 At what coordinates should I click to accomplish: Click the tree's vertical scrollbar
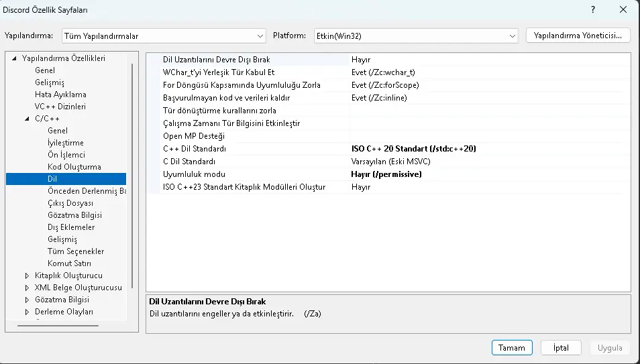[x=132, y=176]
